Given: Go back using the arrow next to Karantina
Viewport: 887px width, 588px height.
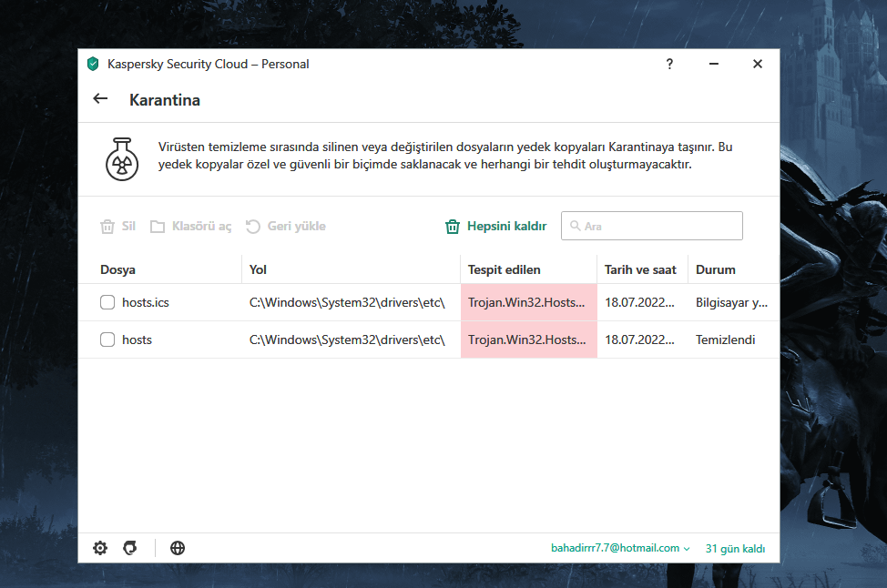Looking at the screenshot, I should (x=100, y=99).
